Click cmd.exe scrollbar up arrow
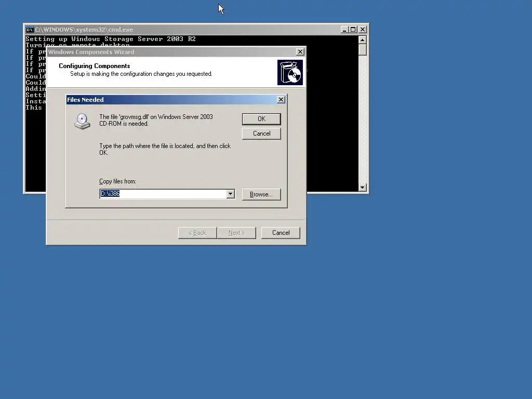This screenshot has height=399, width=532. 362,40
